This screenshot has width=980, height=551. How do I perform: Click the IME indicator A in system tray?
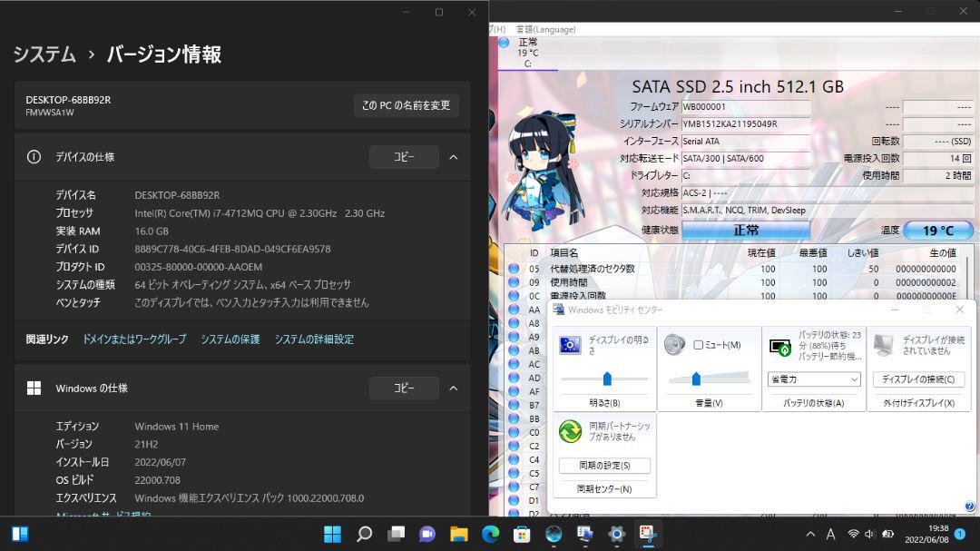pyautogui.click(x=830, y=534)
